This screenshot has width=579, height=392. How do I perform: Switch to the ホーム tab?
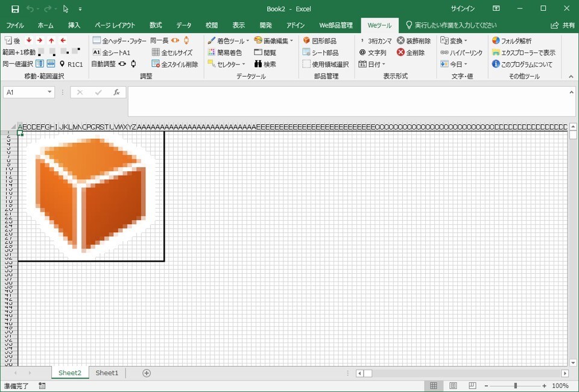coord(45,25)
